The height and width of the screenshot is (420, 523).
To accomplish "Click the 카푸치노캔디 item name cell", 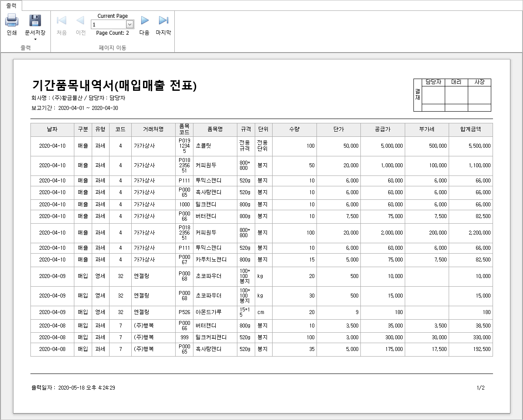I will pos(215,260).
